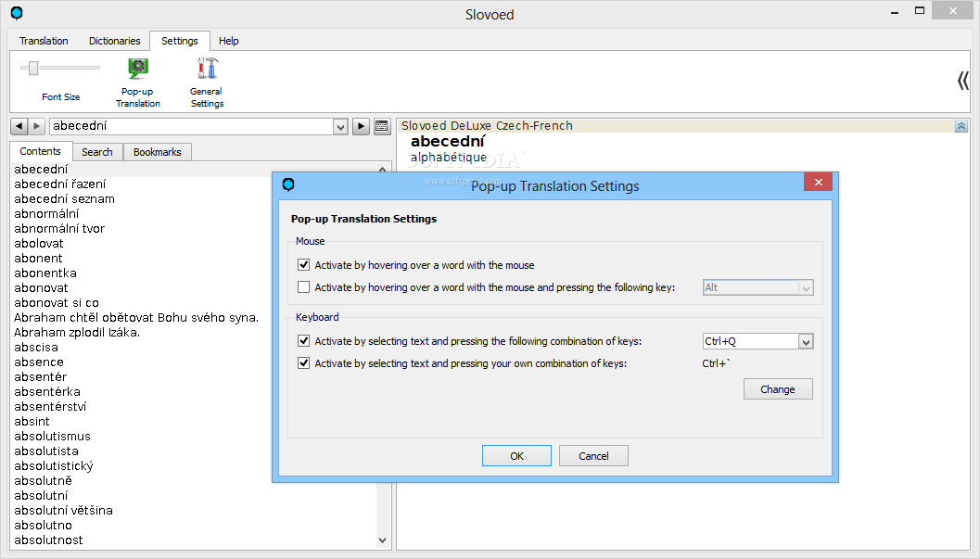Collapse the ribbon with double chevron icon
Viewport: 980px width, 559px height.
pos(962,81)
